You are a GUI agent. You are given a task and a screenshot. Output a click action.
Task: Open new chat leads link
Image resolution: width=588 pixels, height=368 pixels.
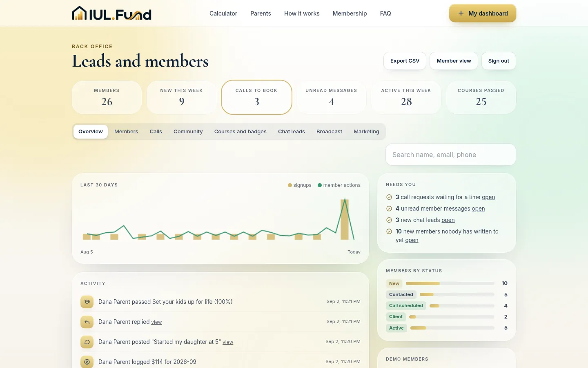[x=448, y=220]
